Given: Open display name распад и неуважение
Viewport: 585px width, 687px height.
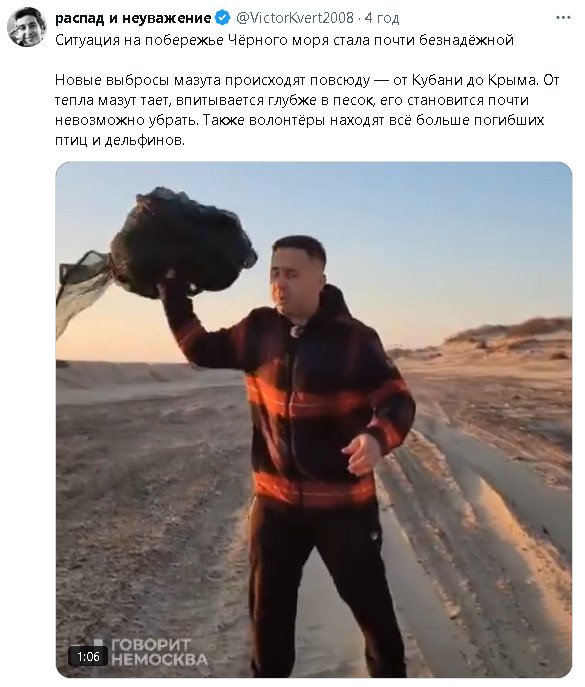Looking at the screenshot, I should 133,18.
